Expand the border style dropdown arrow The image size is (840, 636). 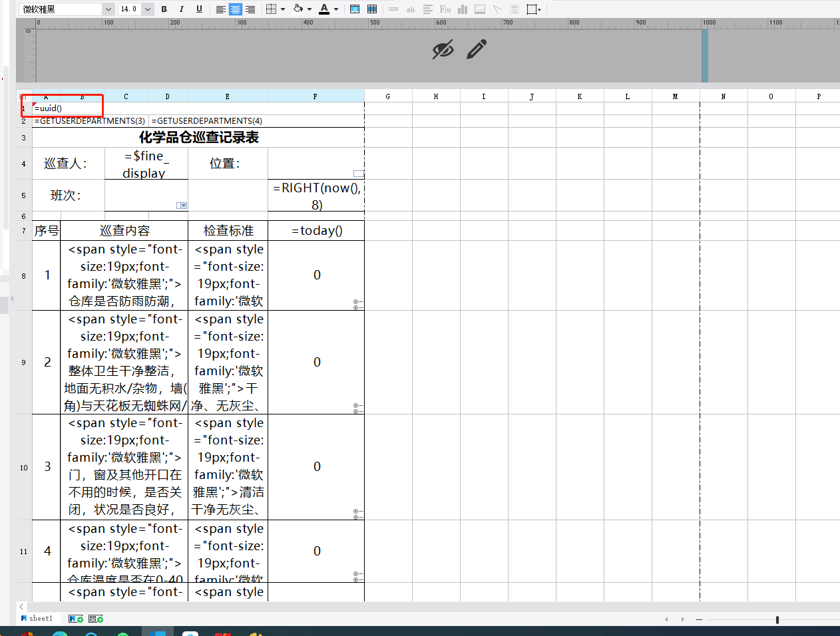(x=283, y=9)
